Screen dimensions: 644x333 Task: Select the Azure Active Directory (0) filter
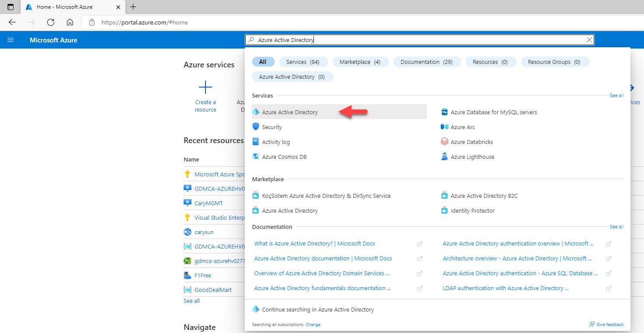click(292, 77)
